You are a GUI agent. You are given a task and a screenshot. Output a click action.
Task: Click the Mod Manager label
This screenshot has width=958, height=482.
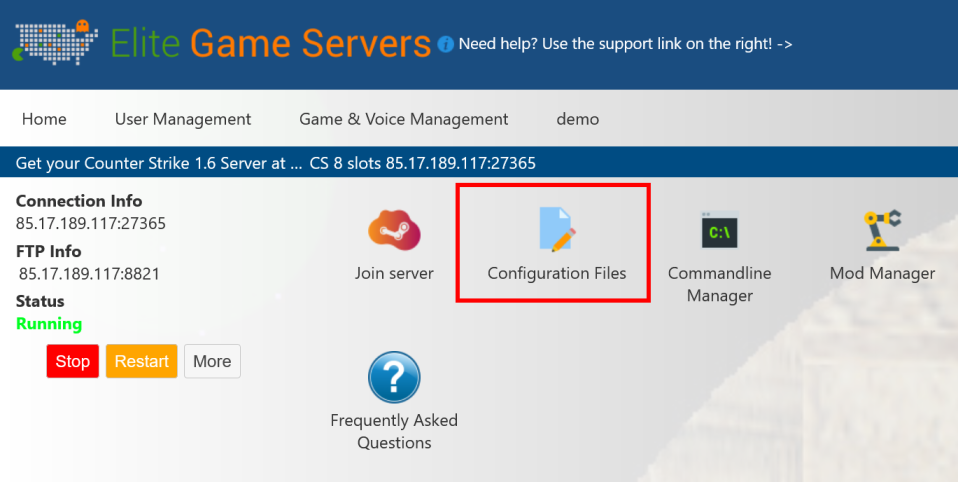coord(882,273)
